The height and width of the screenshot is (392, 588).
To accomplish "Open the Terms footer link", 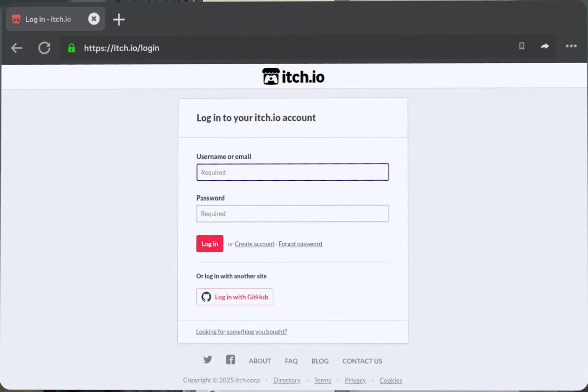I will click(x=323, y=380).
